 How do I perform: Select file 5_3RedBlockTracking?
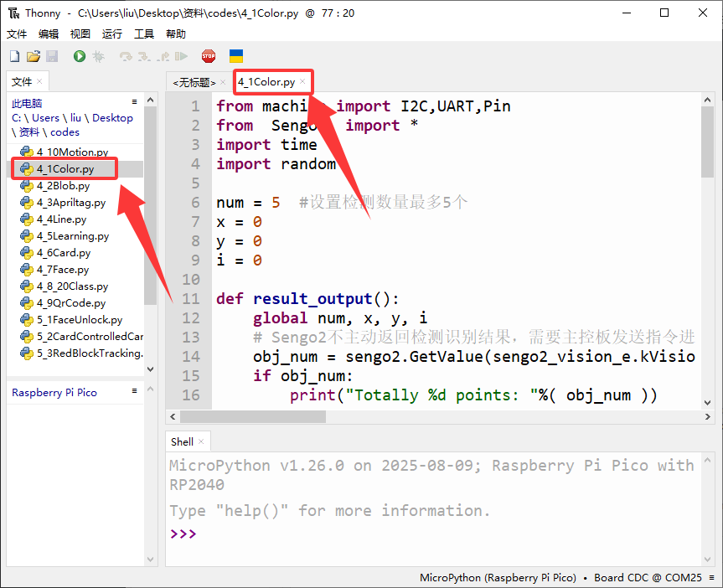point(90,353)
